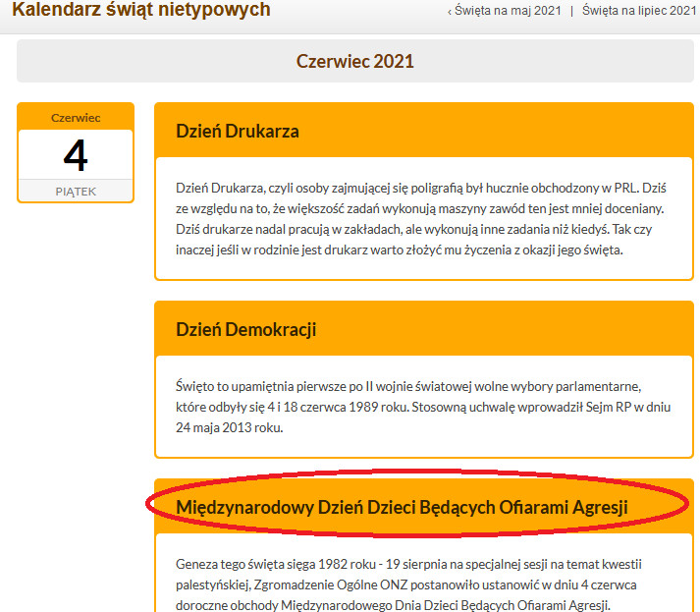700x612 pixels.
Task: Click the Kalendarz świąt nietypowych page title
Action: coord(141,11)
